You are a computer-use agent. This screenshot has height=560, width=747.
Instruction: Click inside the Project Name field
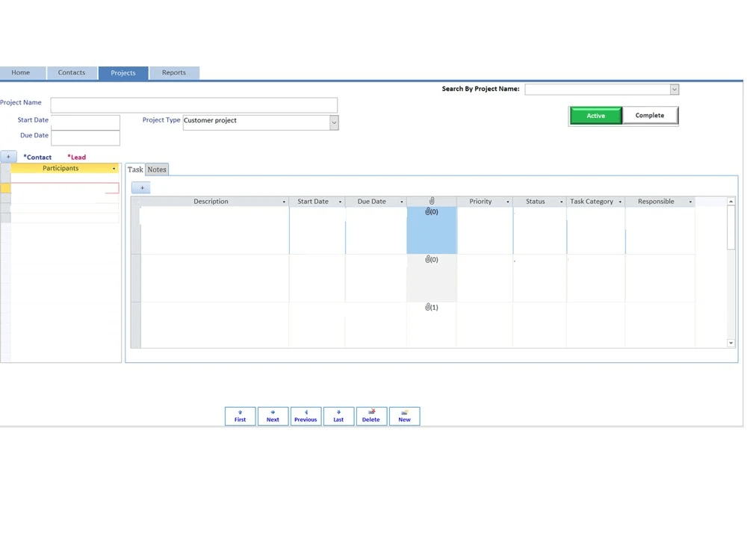pos(194,105)
